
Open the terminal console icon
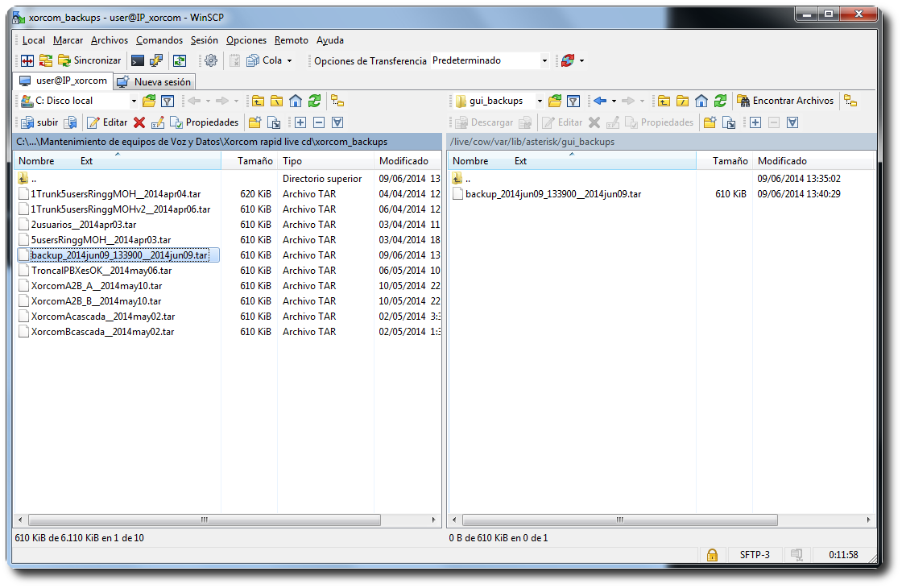point(138,60)
